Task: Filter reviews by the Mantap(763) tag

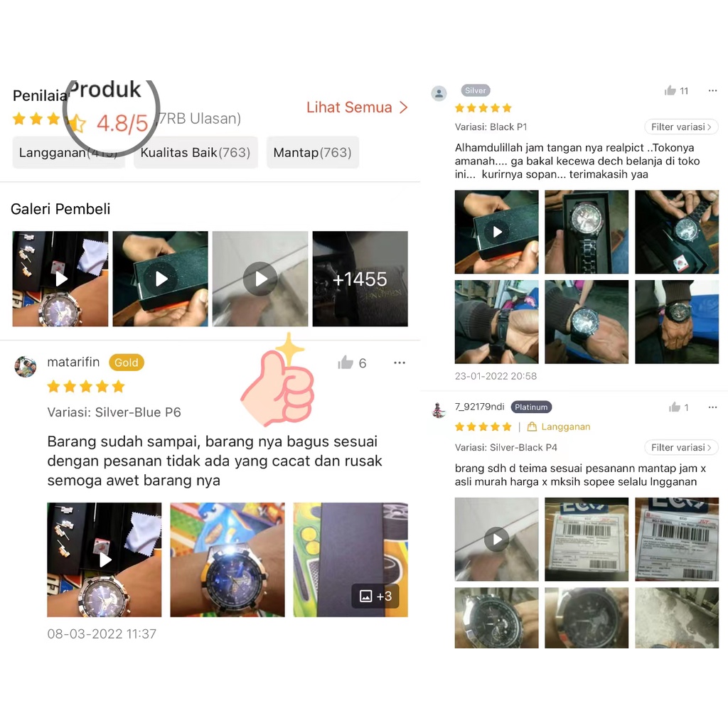Action: 313,152
